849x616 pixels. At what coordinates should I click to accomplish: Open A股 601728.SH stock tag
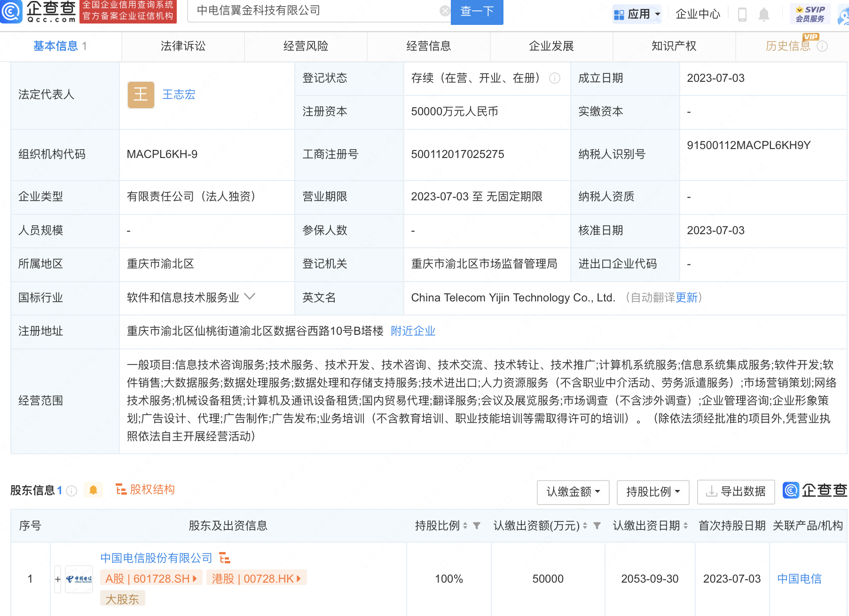click(151, 578)
